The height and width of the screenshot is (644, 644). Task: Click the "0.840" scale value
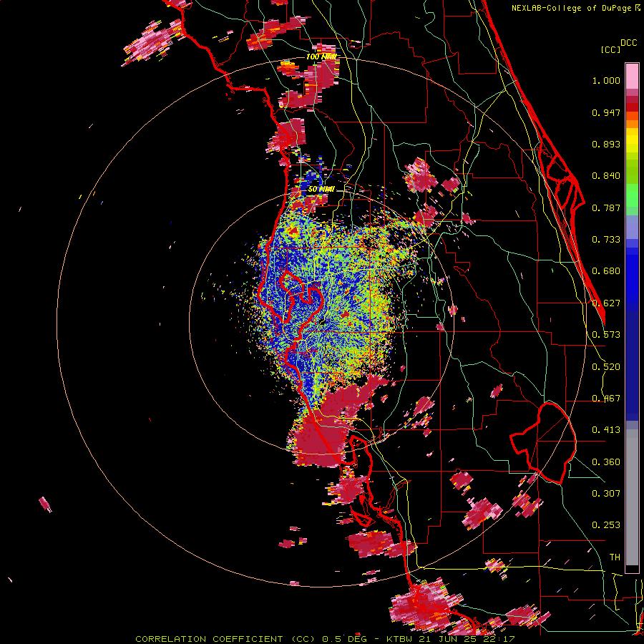click(x=606, y=176)
